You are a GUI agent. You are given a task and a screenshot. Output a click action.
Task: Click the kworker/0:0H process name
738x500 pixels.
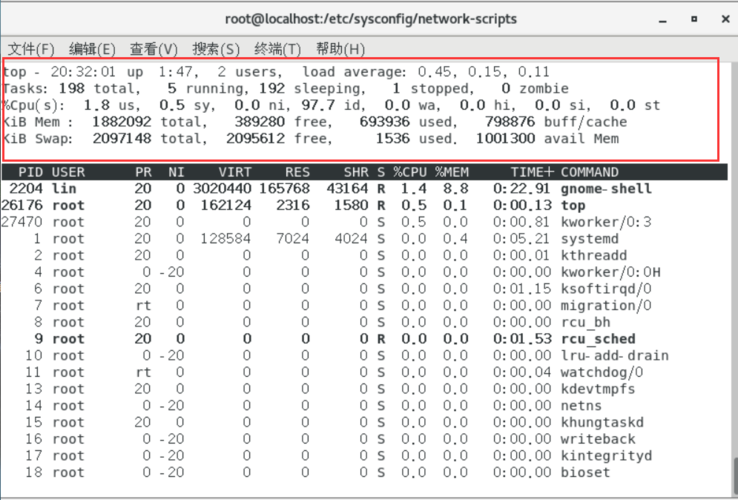[x=610, y=272]
